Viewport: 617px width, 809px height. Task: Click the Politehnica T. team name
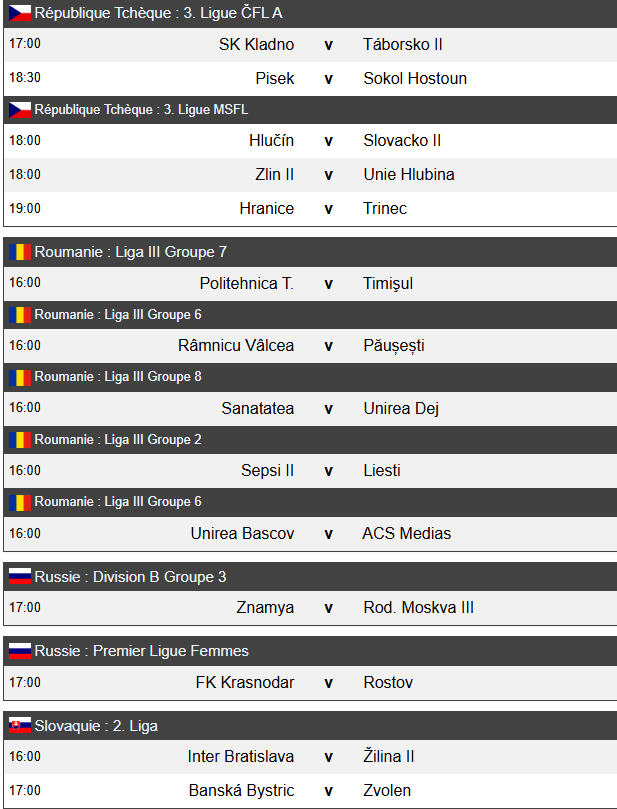pos(246,283)
